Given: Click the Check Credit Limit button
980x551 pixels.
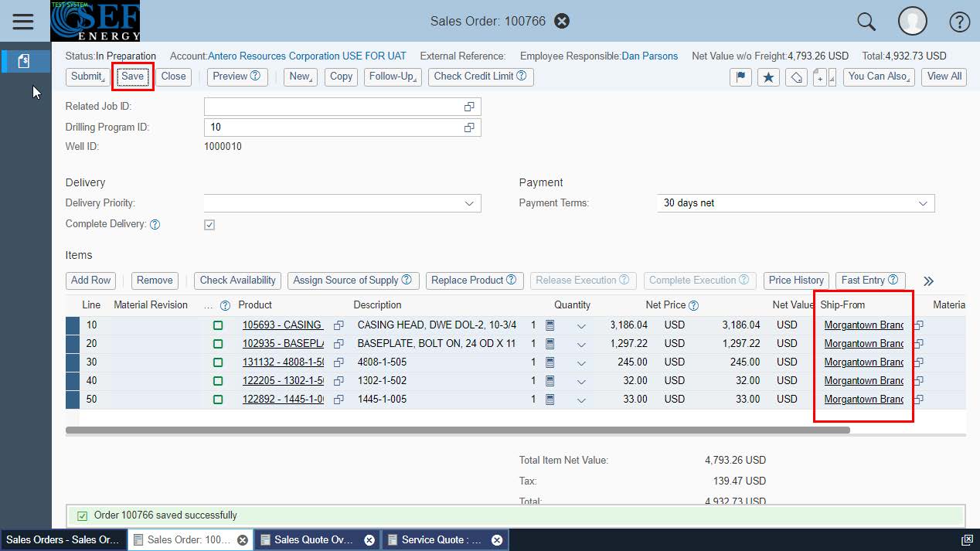Looking at the screenshot, I should pos(480,77).
